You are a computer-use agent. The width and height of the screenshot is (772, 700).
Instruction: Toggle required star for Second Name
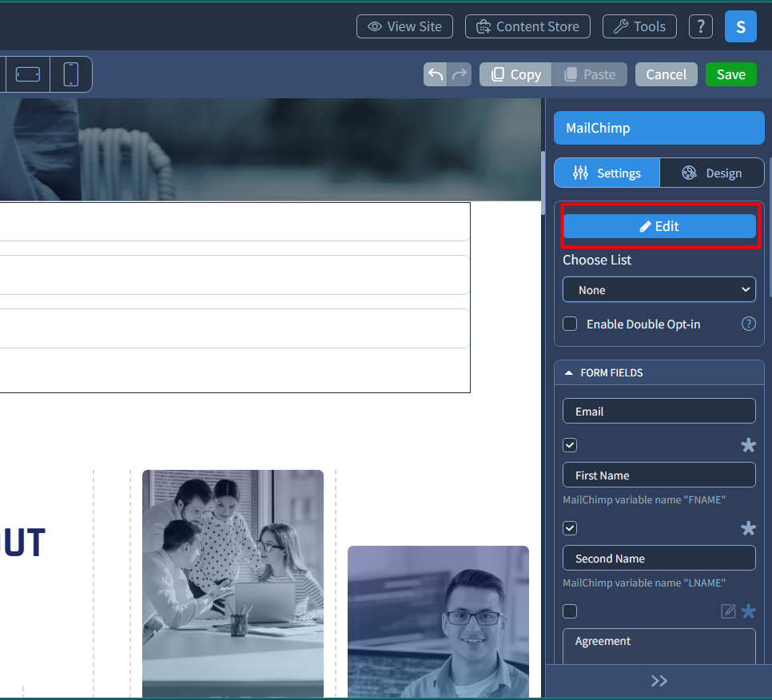coord(748,528)
